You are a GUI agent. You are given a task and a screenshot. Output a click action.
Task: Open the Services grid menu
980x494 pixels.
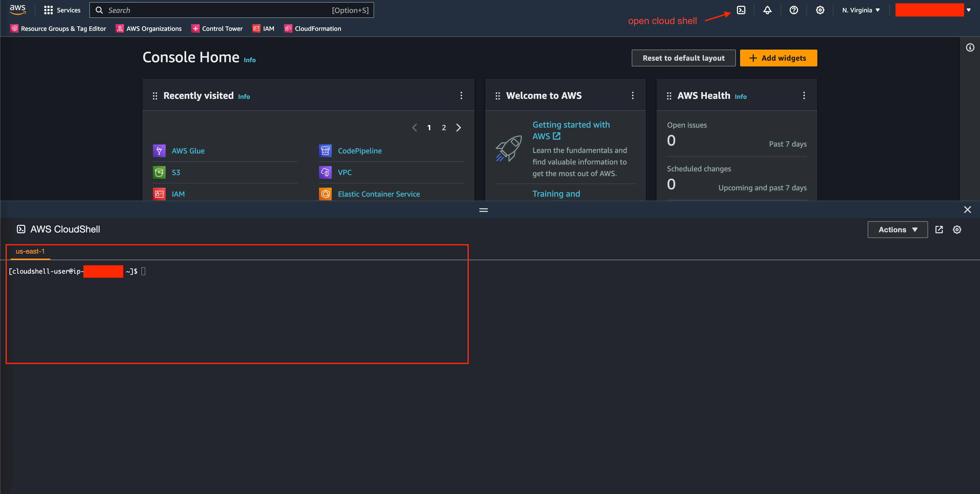tap(62, 10)
